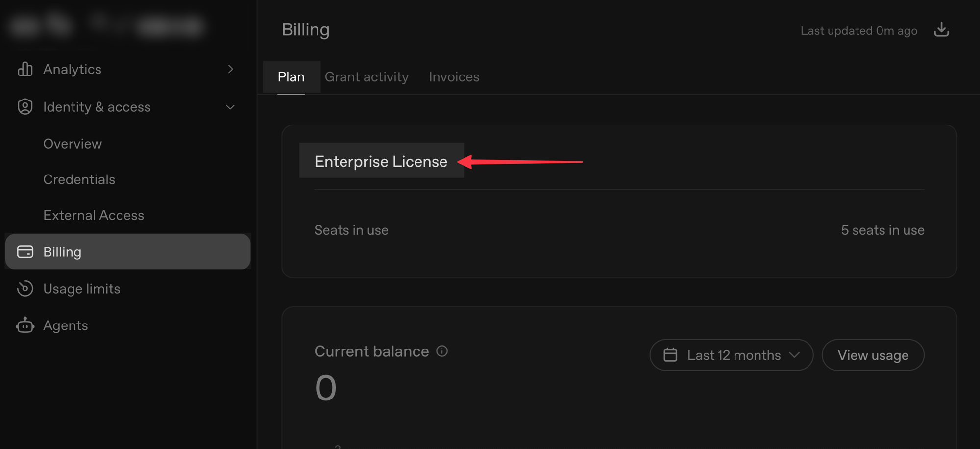
Task: Click the Identity & access shield icon
Action: click(25, 107)
